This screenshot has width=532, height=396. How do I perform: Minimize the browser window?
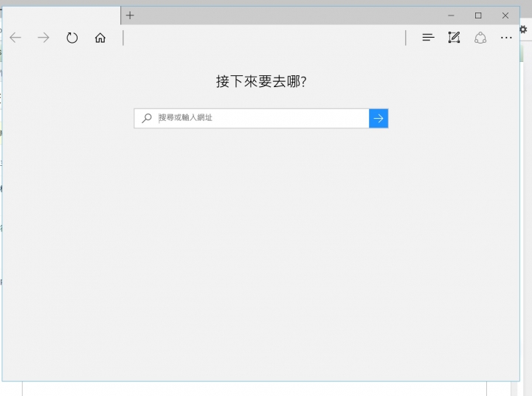(451, 15)
